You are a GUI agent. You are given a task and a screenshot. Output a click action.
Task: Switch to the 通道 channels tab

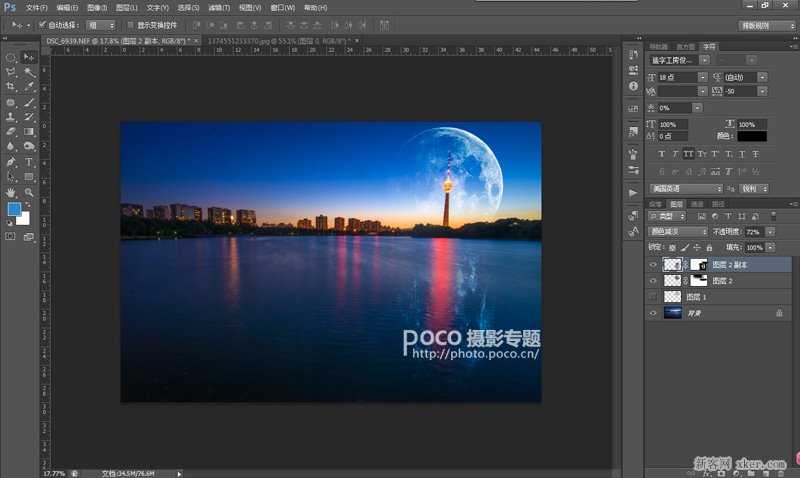[697, 204]
